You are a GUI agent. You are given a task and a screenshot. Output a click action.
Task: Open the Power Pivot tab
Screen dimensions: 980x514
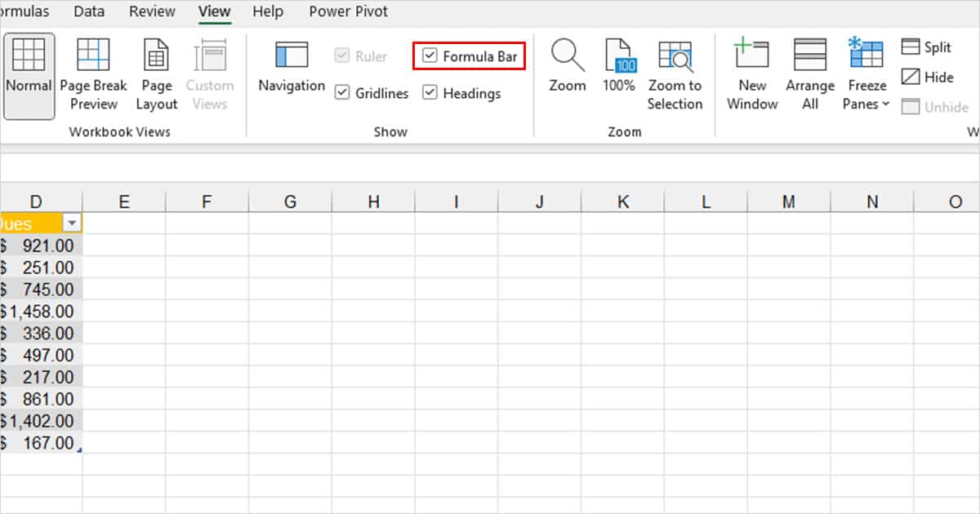point(348,11)
